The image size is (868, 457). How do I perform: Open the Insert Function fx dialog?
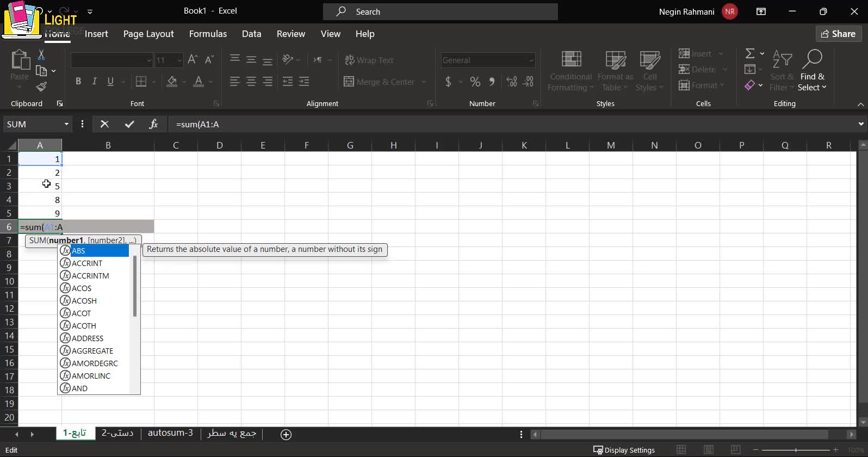(x=153, y=124)
